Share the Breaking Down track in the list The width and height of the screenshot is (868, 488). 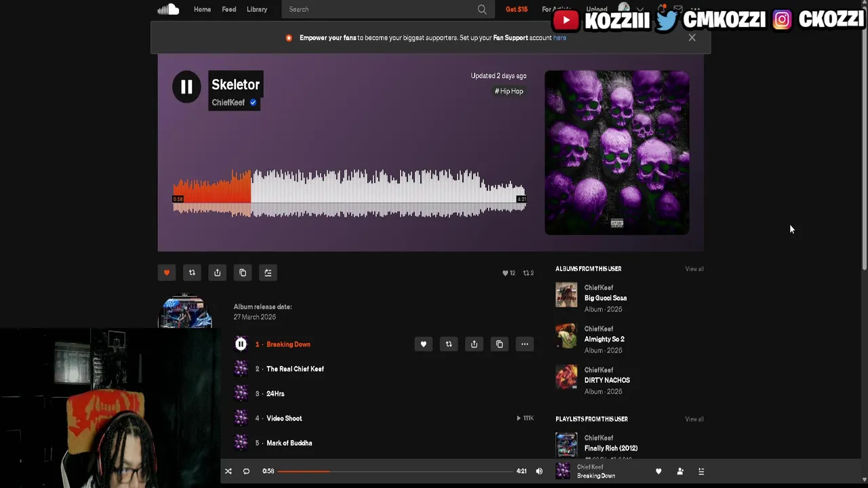tap(474, 344)
